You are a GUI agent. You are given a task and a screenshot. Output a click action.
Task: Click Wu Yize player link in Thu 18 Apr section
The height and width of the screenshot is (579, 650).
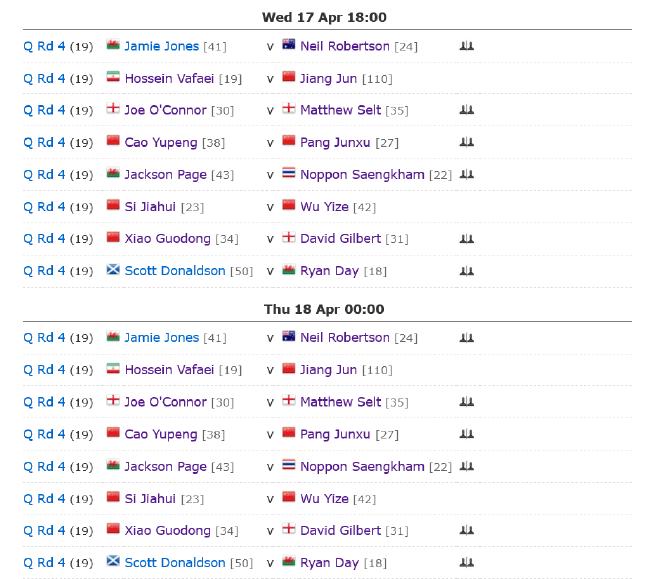pyautogui.click(x=324, y=499)
